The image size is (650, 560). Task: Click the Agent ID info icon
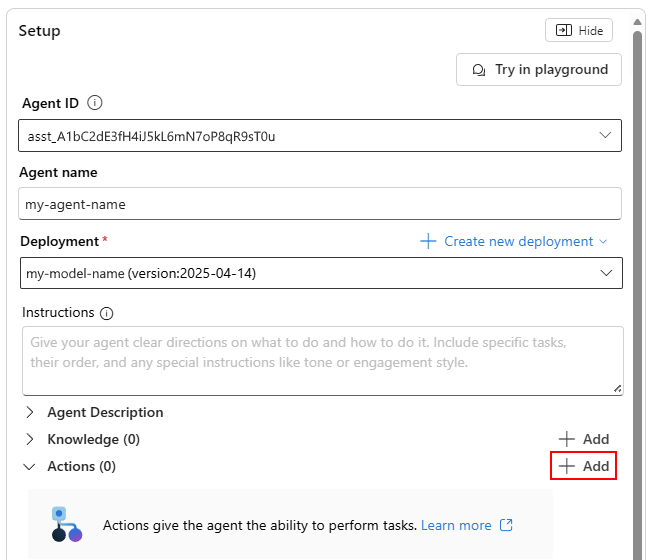pyautogui.click(x=95, y=102)
